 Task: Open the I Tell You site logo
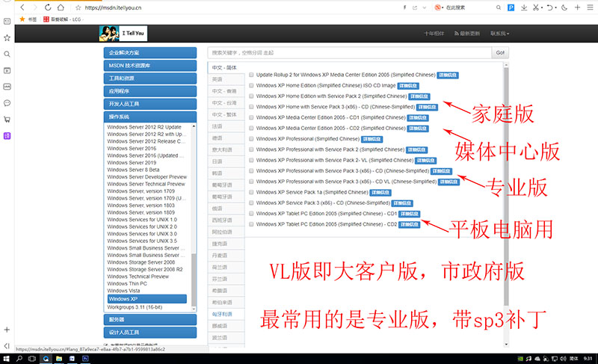123,34
